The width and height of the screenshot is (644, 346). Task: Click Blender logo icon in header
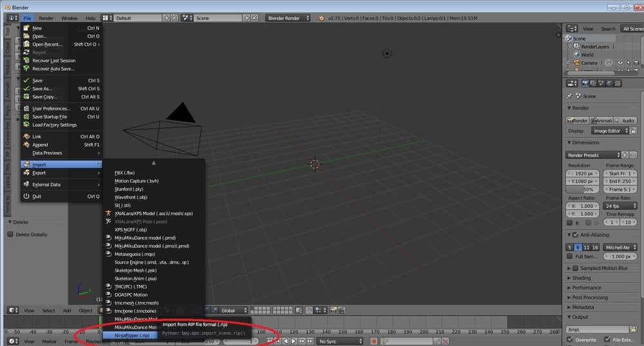pos(321,18)
